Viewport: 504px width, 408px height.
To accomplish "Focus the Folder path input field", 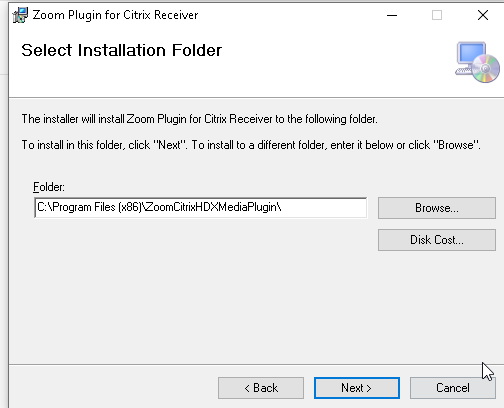I will pos(200,208).
